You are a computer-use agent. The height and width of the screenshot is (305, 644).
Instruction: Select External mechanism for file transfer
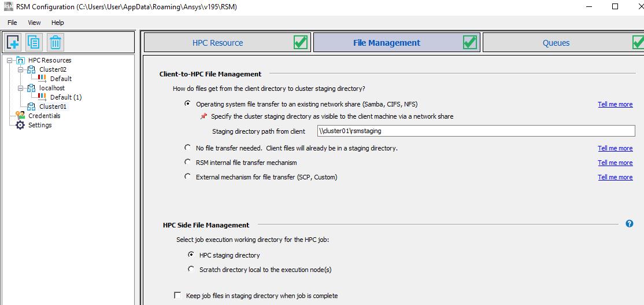point(188,177)
